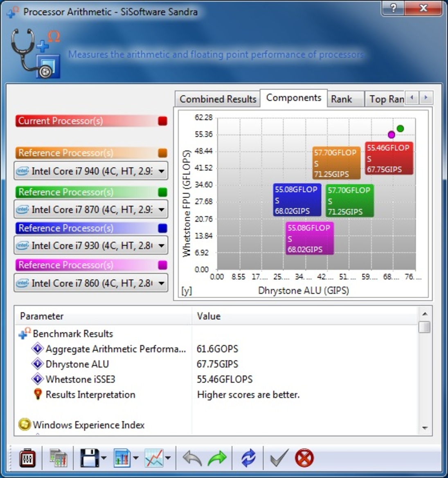The width and height of the screenshot is (448, 478).
Task: Select the Benchmark Results row
Action: [x=216, y=334]
